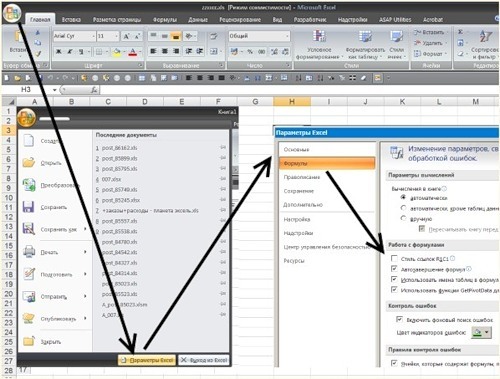
Task: Click the round Office button
Action: (12, 13)
